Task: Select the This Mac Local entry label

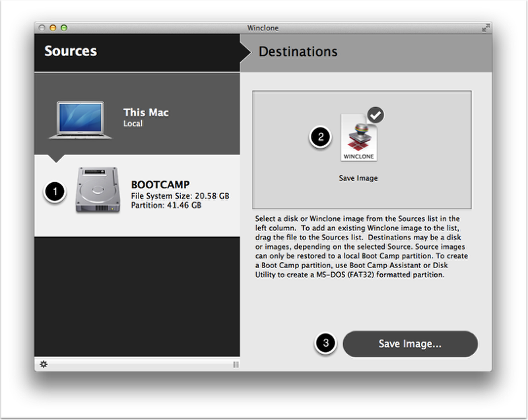Action: (x=146, y=117)
